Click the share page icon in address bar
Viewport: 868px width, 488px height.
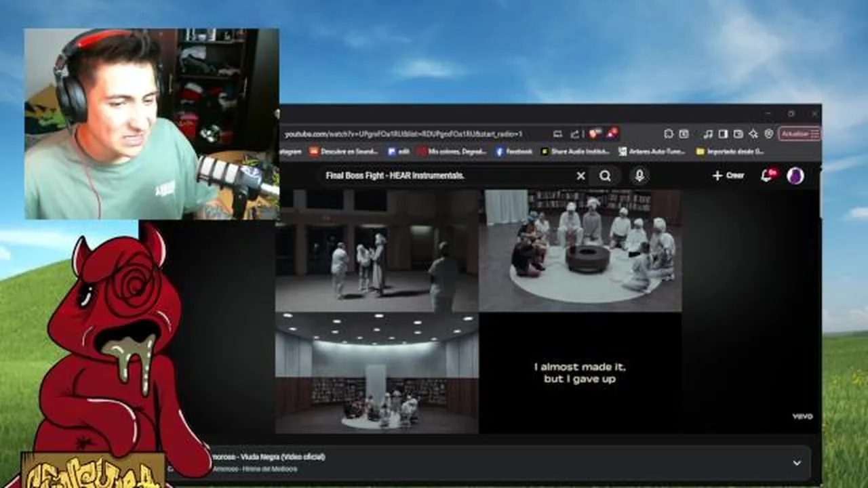coord(575,134)
